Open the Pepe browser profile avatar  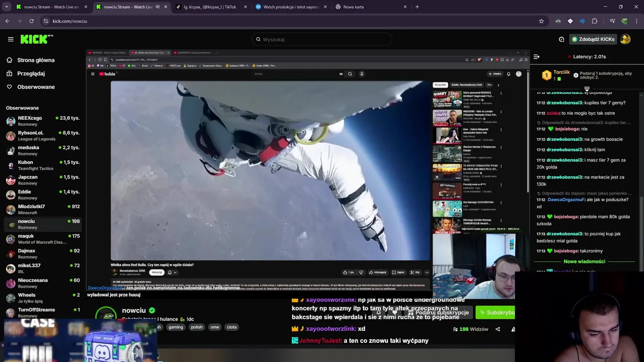click(x=624, y=21)
